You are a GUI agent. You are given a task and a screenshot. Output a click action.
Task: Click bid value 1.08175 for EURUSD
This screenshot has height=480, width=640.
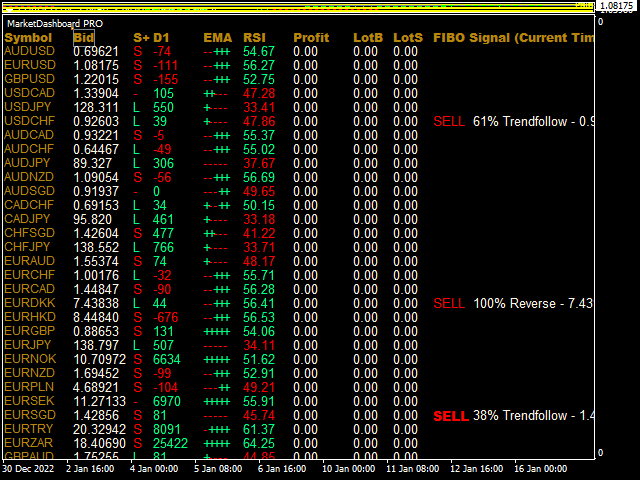(x=96, y=65)
